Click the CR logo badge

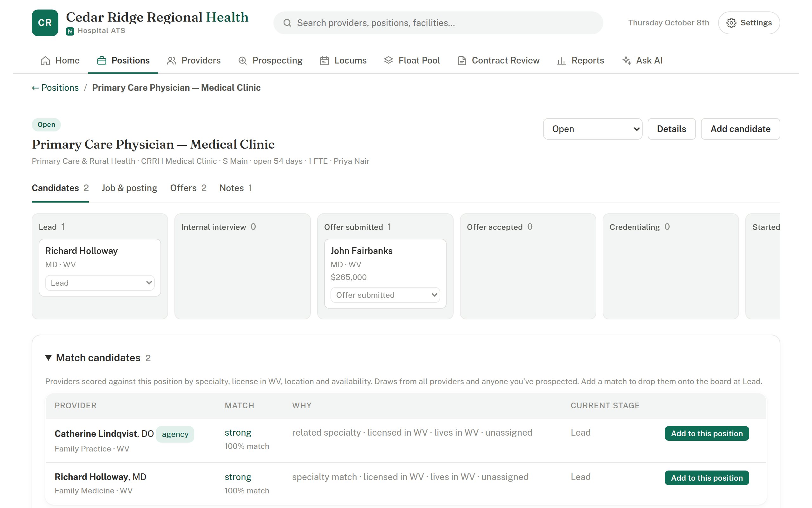click(45, 23)
